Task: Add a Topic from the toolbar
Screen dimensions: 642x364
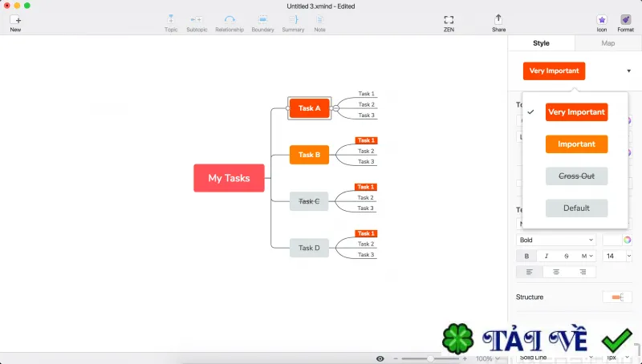Action: tap(171, 23)
